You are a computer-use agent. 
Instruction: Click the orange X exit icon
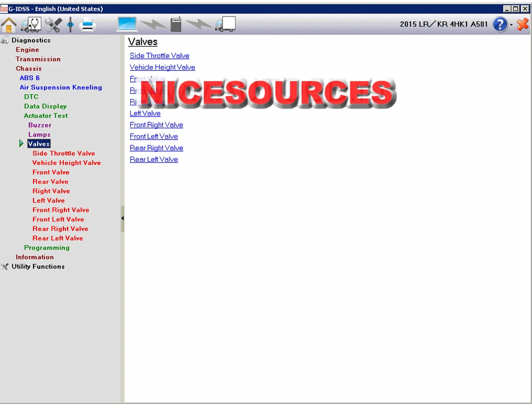point(522,24)
